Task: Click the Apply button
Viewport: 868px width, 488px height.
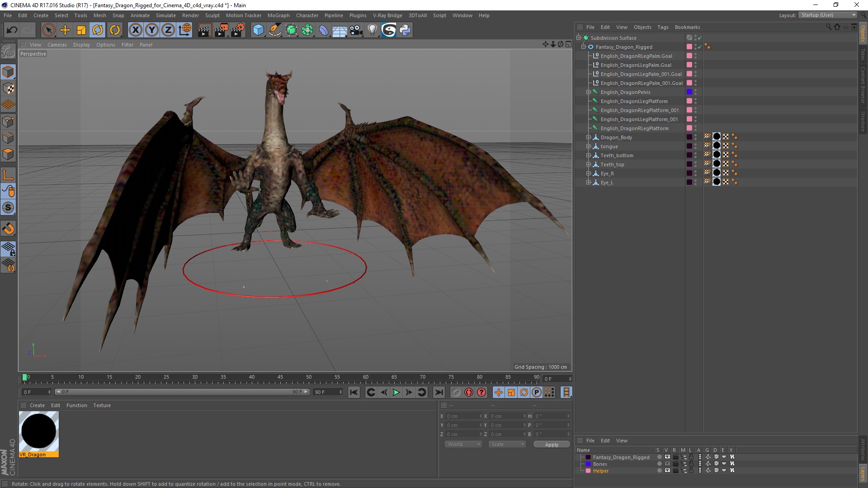Action: coord(552,445)
